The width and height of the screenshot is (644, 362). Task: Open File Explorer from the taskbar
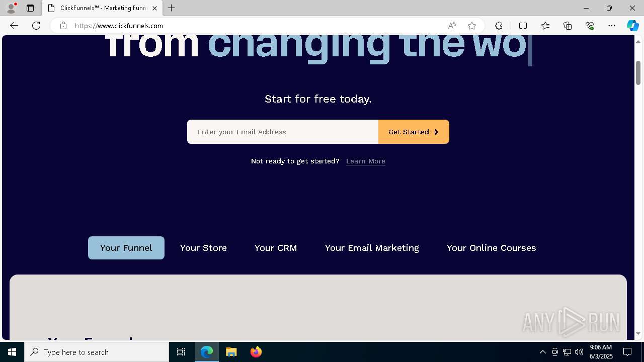(231, 352)
